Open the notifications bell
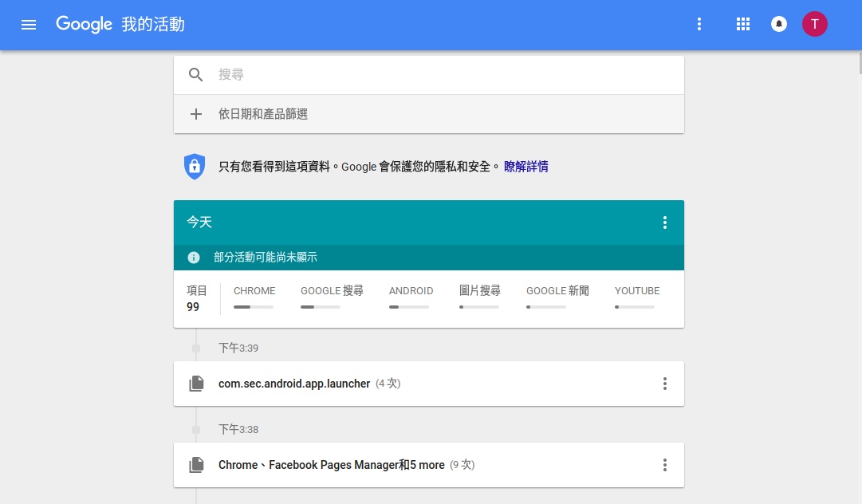The height and width of the screenshot is (504, 862). click(779, 25)
